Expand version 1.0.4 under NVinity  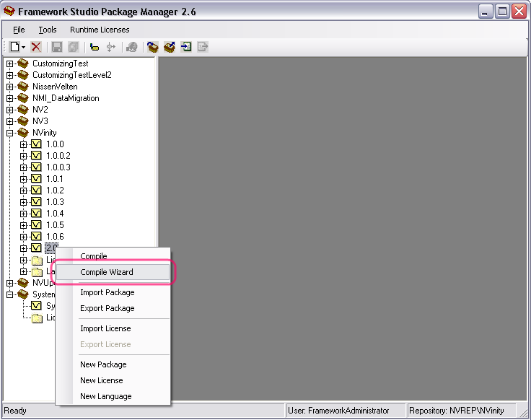(23, 214)
